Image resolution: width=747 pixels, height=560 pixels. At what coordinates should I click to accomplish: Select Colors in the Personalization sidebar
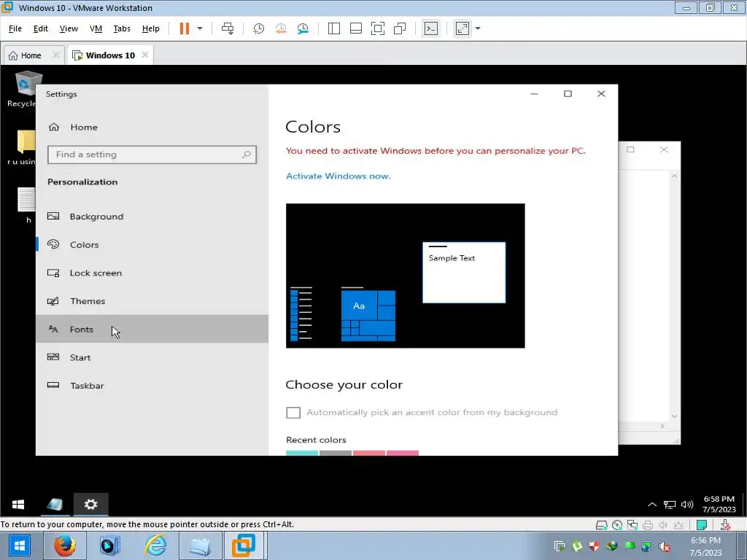coord(152,244)
